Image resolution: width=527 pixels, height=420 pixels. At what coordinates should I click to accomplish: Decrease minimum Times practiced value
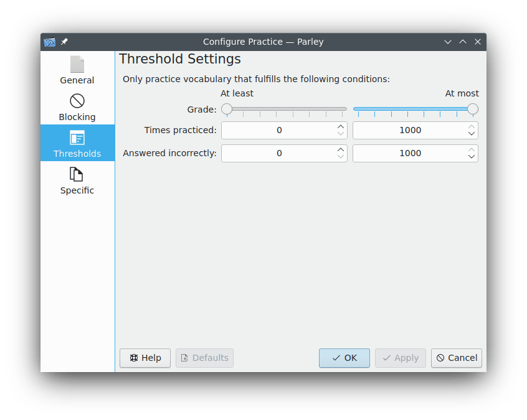coord(341,134)
